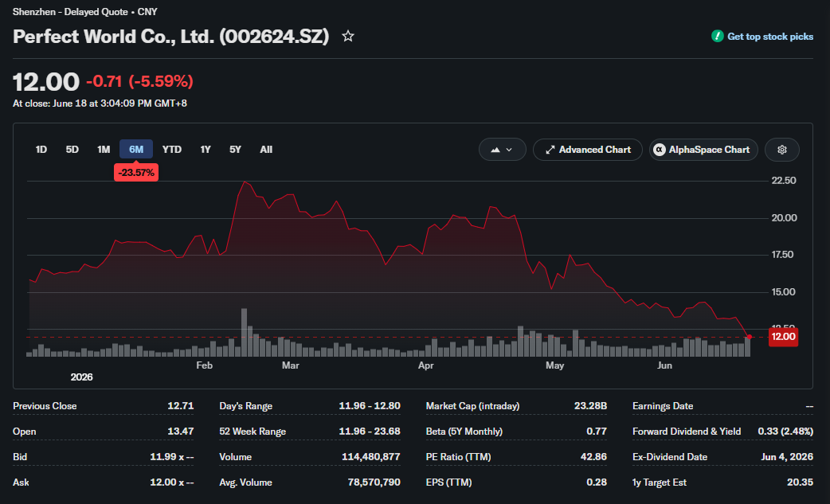Click the At close timestamp text
The width and height of the screenshot is (830, 504).
(x=100, y=104)
